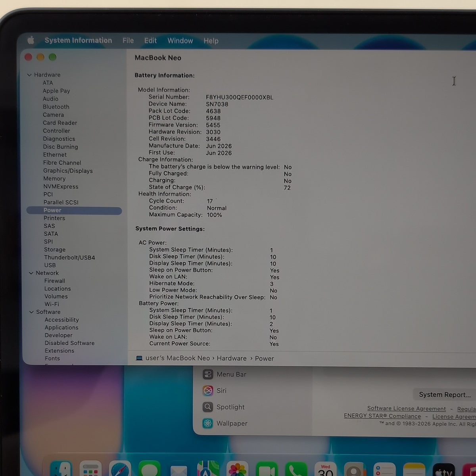Collapse the Hardware section
476x476 pixels.
click(x=29, y=75)
